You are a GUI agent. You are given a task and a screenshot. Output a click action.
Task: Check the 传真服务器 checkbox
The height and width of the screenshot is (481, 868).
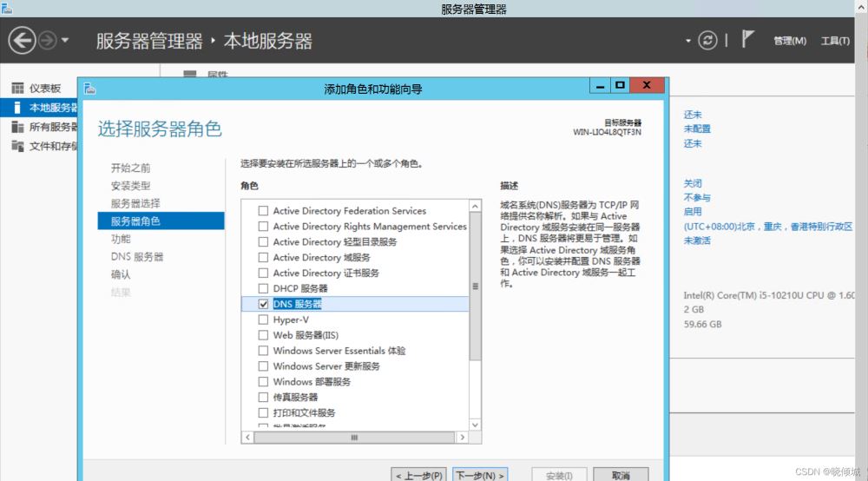click(263, 397)
